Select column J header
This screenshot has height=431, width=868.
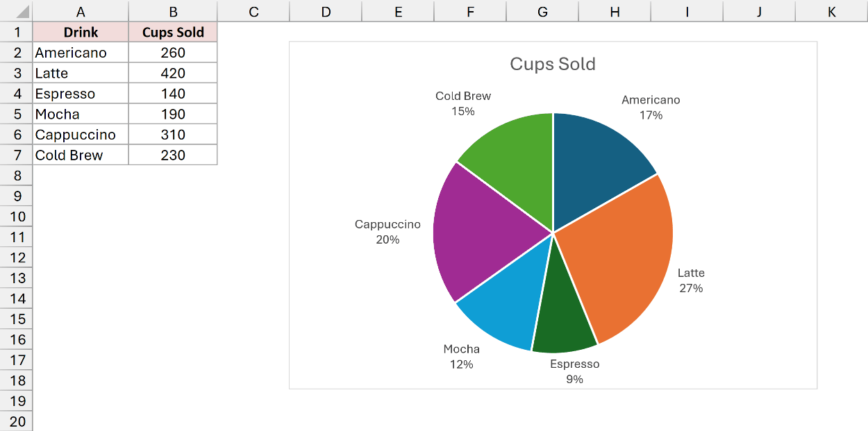tap(759, 11)
